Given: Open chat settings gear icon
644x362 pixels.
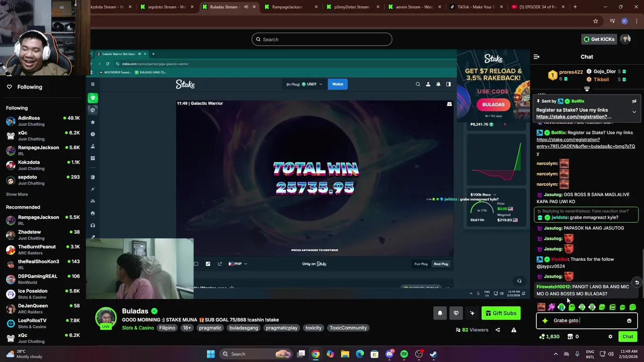Looking at the screenshot, I should pos(610,336).
